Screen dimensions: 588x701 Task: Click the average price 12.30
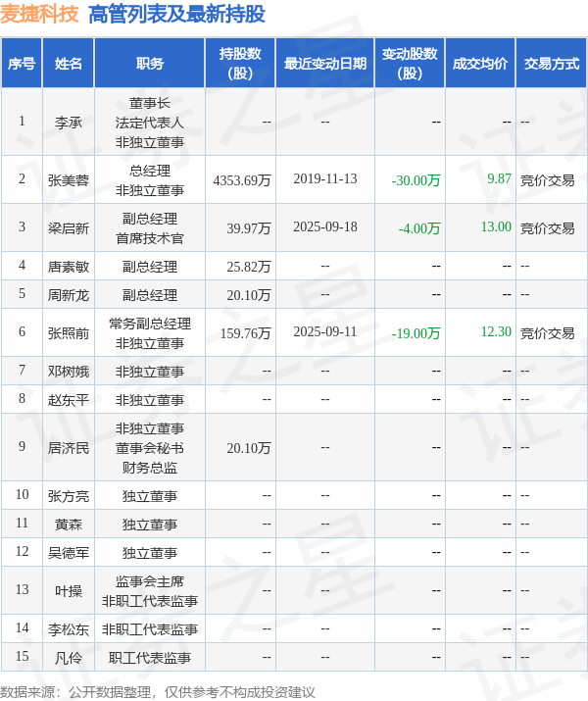coord(496,331)
